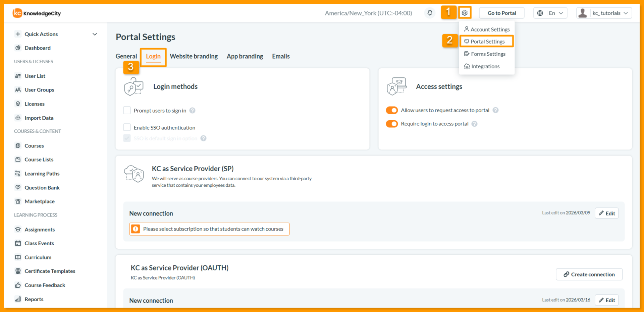Open Marketplace
This screenshot has height=312, width=644.
click(x=40, y=201)
